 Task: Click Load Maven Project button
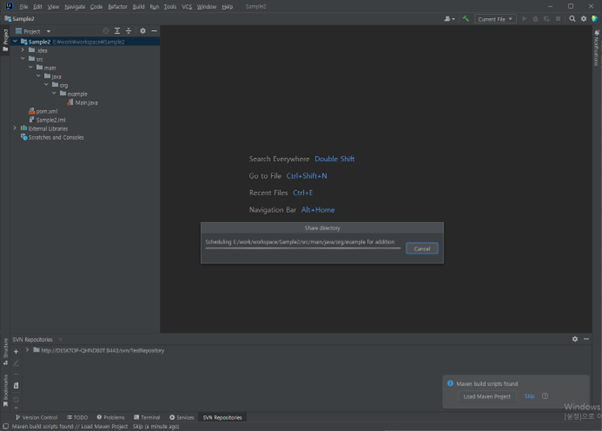[x=487, y=396]
